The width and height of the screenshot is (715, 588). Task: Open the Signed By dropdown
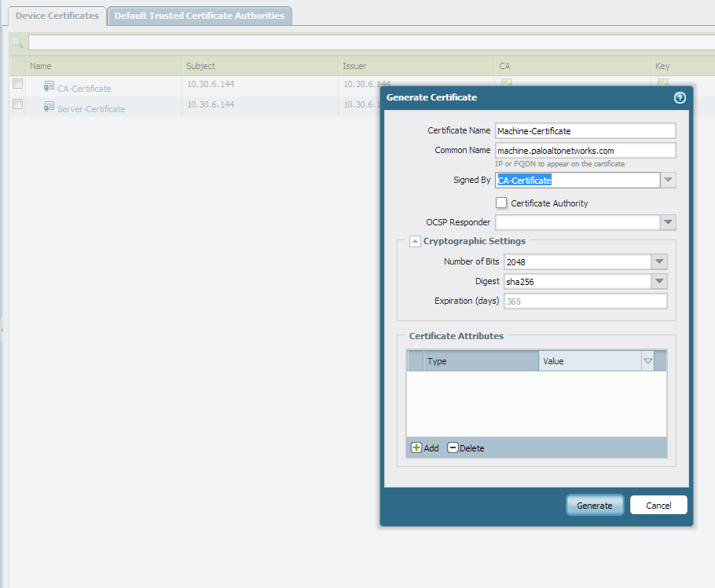click(668, 180)
